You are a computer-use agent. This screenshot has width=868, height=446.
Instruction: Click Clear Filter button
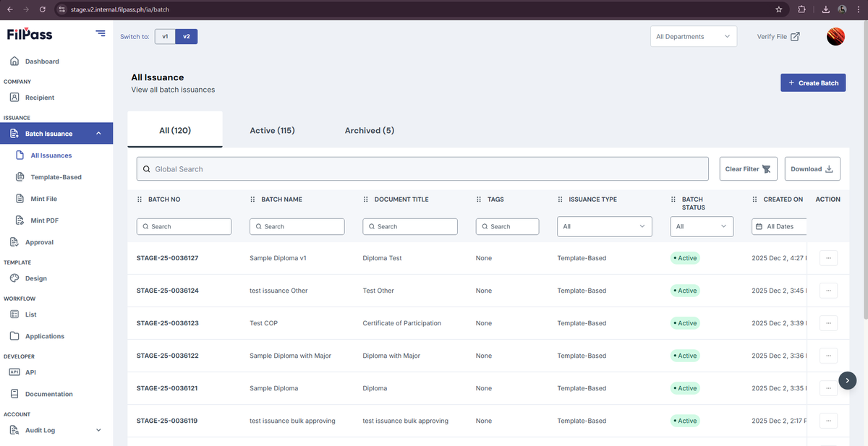coord(748,169)
